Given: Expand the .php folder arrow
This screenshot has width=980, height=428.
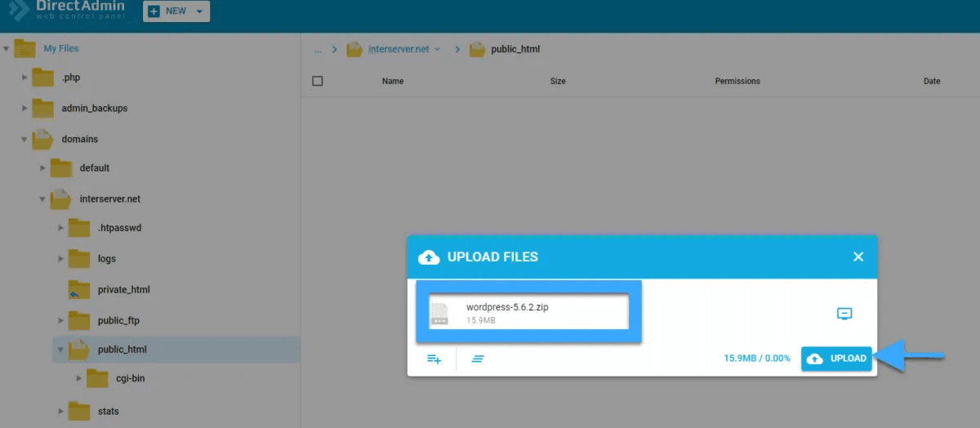Looking at the screenshot, I should 24,78.
